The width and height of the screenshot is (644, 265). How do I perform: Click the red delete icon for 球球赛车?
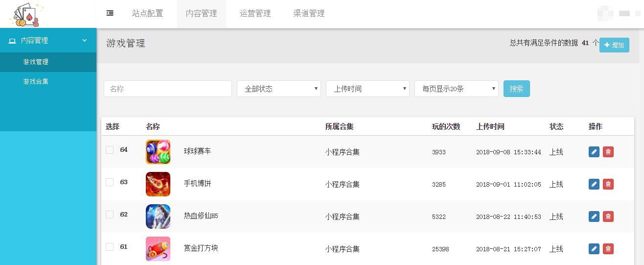tap(608, 152)
